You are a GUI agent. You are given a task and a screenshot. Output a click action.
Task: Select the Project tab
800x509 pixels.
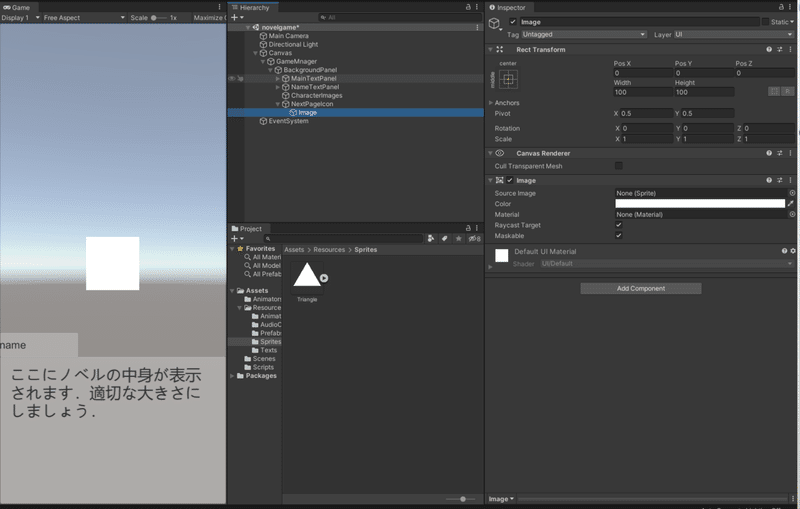pos(247,228)
